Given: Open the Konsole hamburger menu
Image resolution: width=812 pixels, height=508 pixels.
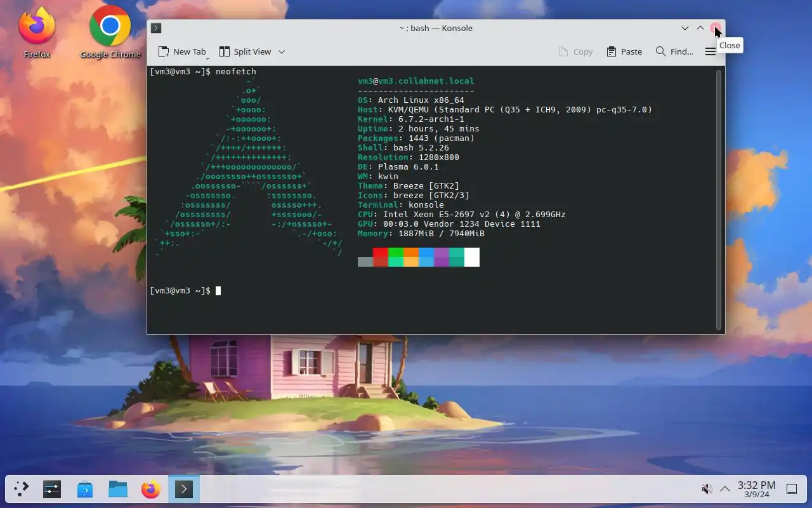Looking at the screenshot, I should (x=710, y=51).
